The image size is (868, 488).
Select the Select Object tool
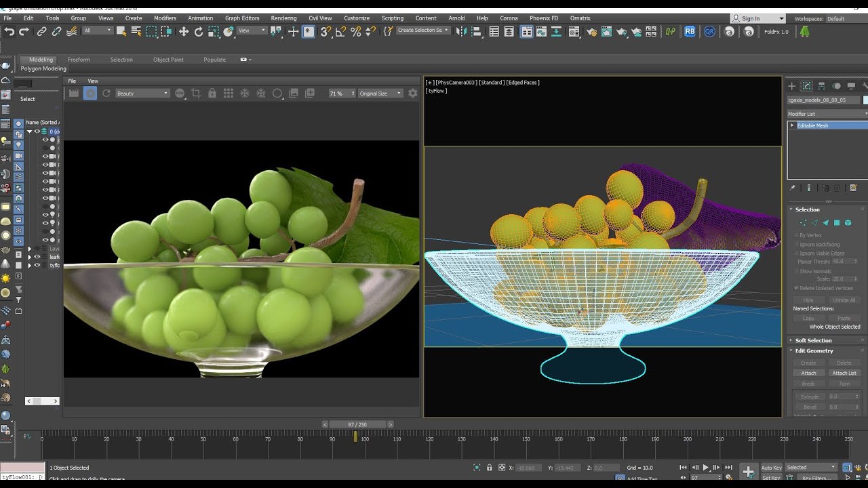coord(121,31)
